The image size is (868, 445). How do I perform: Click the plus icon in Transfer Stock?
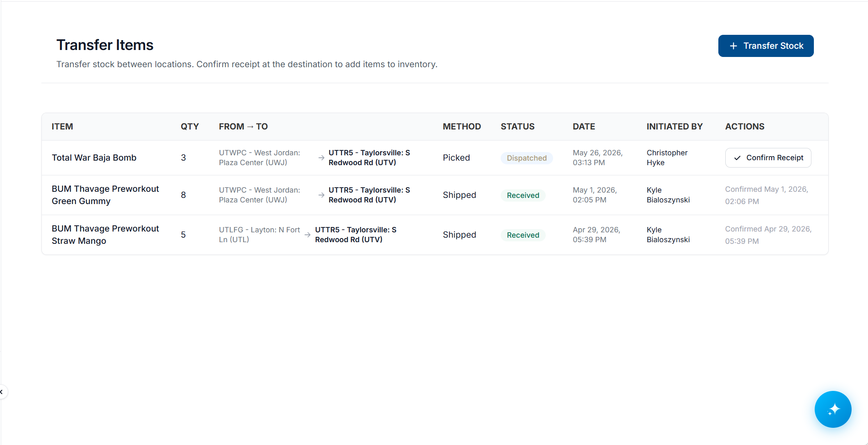(x=733, y=46)
